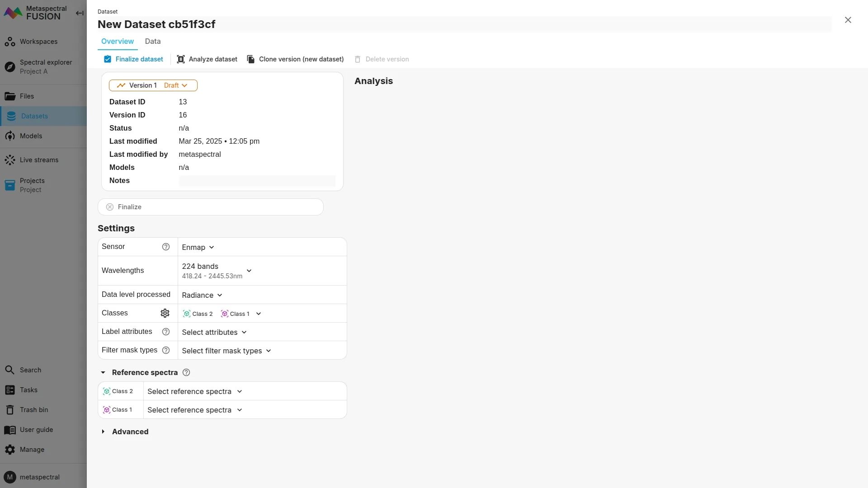The width and height of the screenshot is (868, 488).
Task: Open the Models menu item in the sidebar
Action: point(31,136)
